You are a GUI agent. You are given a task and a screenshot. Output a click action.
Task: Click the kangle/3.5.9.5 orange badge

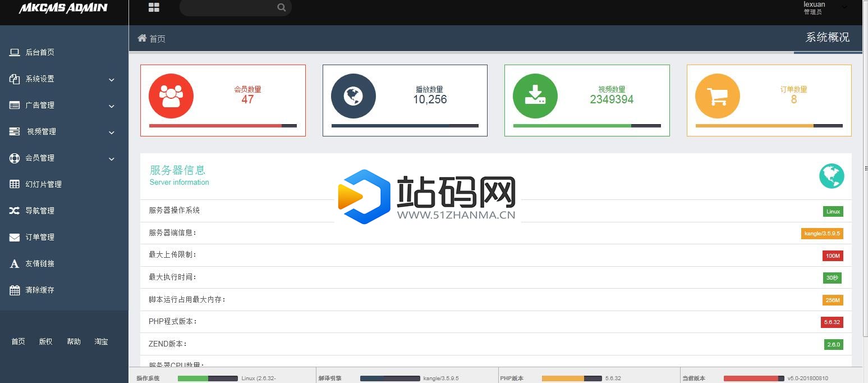822,234
